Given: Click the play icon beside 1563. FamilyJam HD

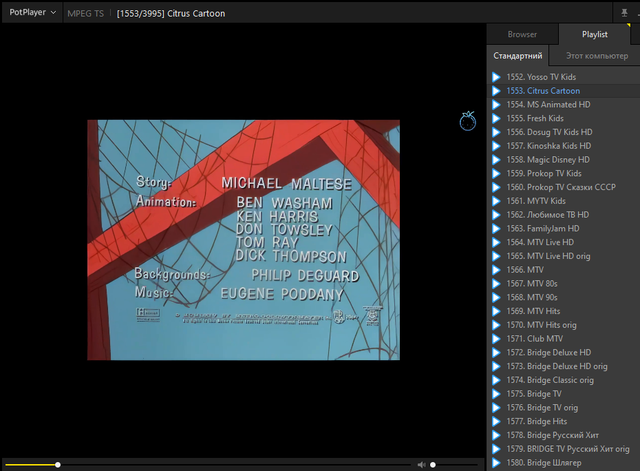Looking at the screenshot, I should (x=496, y=229).
